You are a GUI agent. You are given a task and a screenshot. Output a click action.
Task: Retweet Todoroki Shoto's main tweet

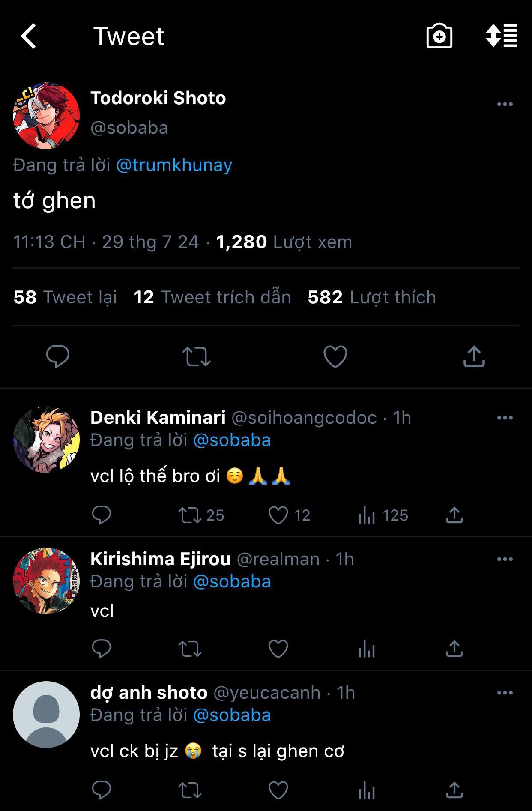196,356
